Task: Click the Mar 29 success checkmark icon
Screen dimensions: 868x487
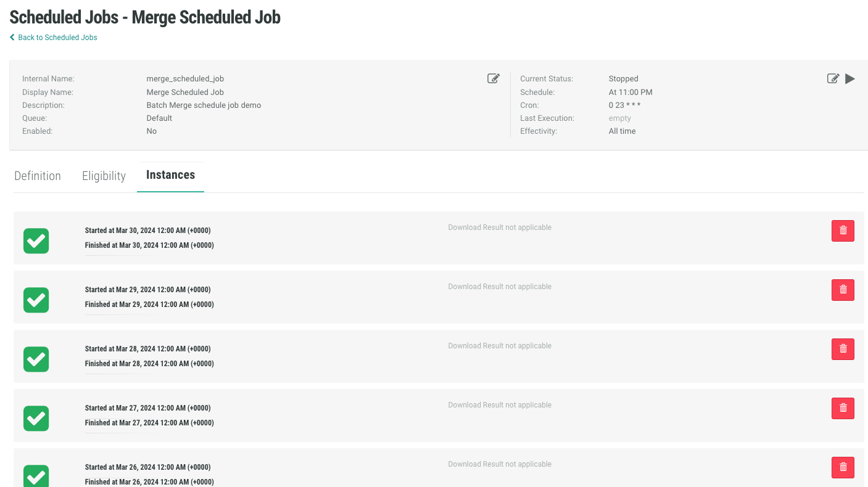Action: point(36,300)
